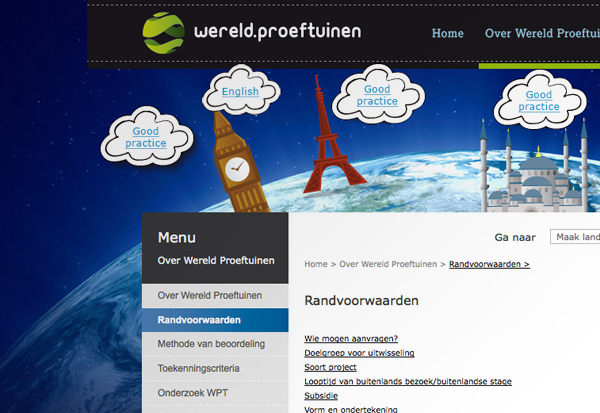Image resolution: width=600 pixels, height=413 pixels.
Task: Open Onderzoek WPT sidebar item
Action: [x=215, y=393]
